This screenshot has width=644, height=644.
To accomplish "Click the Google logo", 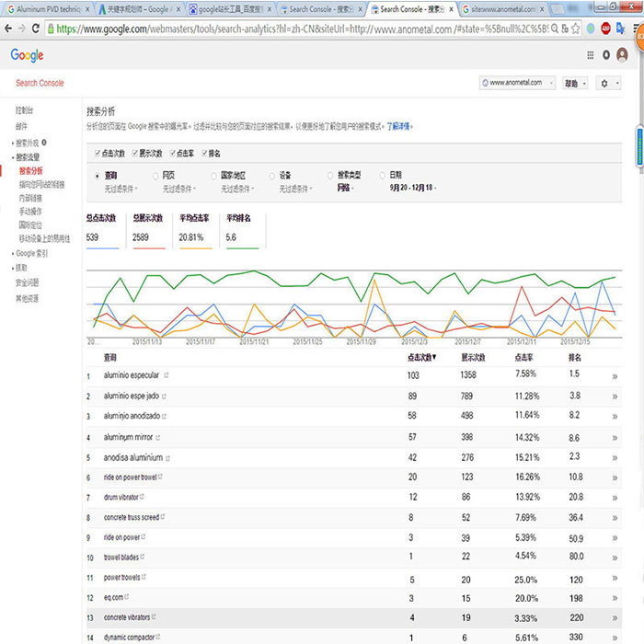I will (27, 55).
